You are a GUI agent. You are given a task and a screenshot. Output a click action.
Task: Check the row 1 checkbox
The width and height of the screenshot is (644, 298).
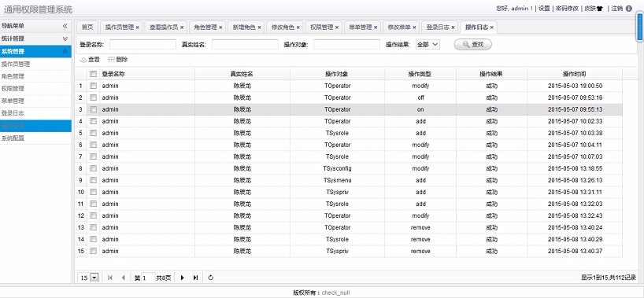click(x=93, y=86)
